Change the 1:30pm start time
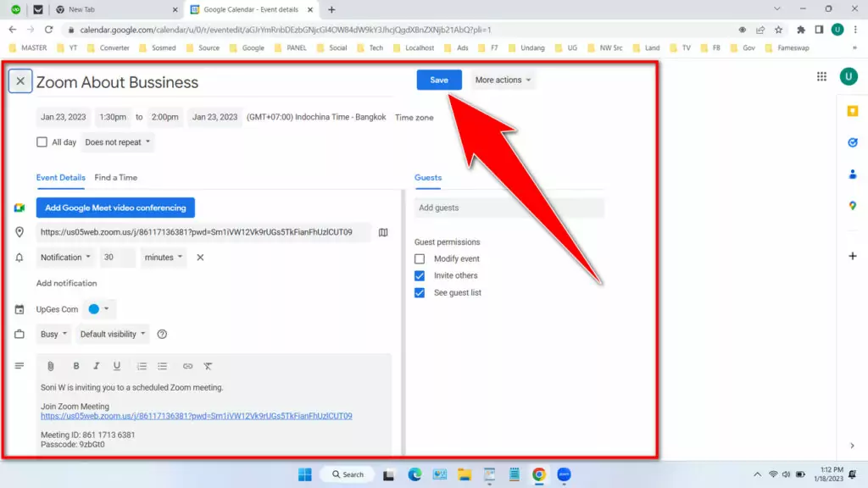The width and height of the screenshot is (868, 488). [113, 117]
